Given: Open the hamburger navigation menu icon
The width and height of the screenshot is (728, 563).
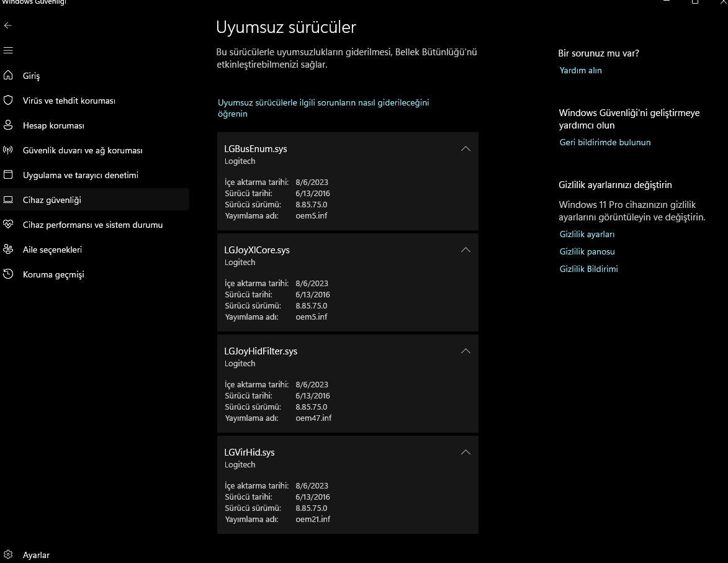Looking at the screenshot, I should [8, 50].
